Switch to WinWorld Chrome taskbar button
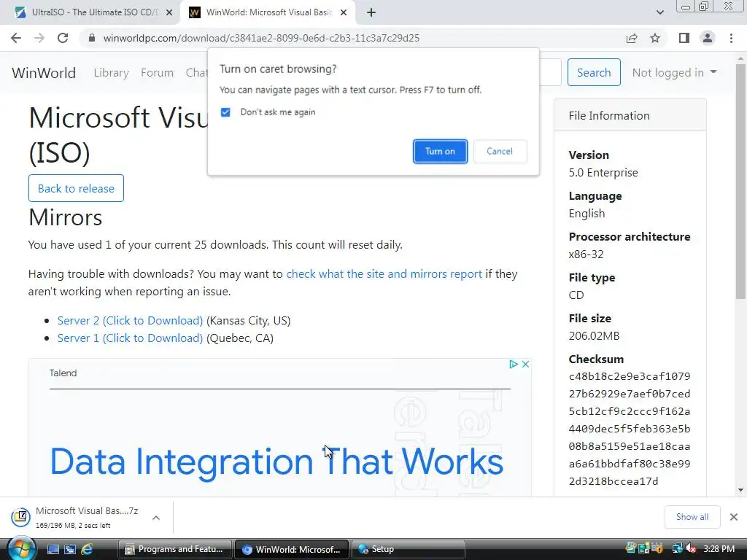Image resolution: width=747 pixels, height=560 pixels. pyautogui.click(x=292, y=550)
